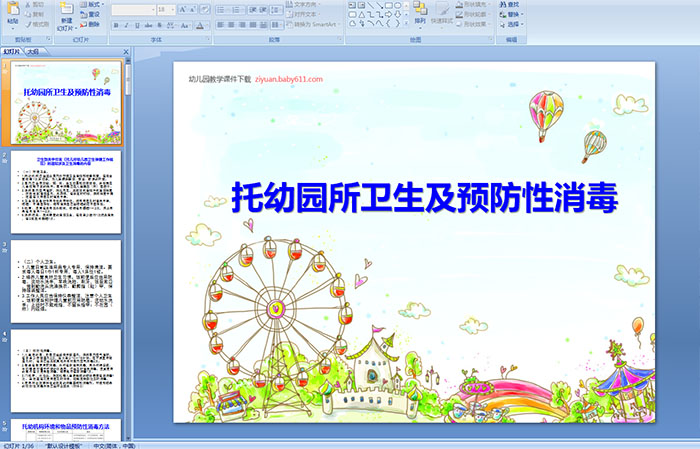Open the Replace (替换) dropdown arrow
Image resolution: width=700 pixels, height=449 pixels.
click(x=522, y=14)
